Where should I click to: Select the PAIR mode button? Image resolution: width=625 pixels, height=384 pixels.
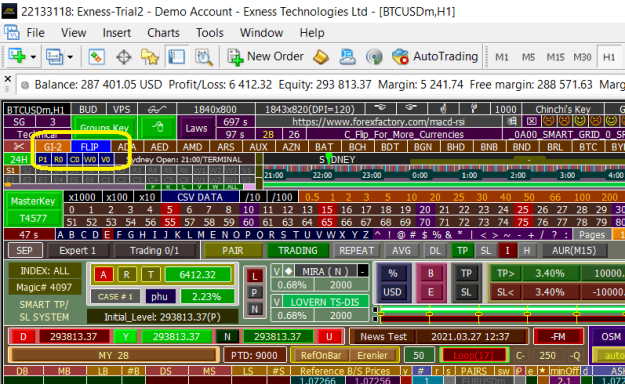point(233,250)
